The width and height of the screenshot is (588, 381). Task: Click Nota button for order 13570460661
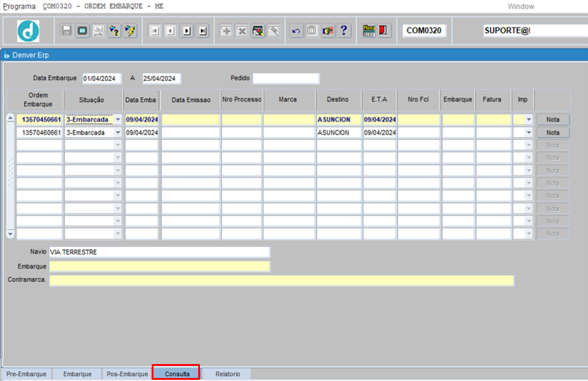[553, 133]
